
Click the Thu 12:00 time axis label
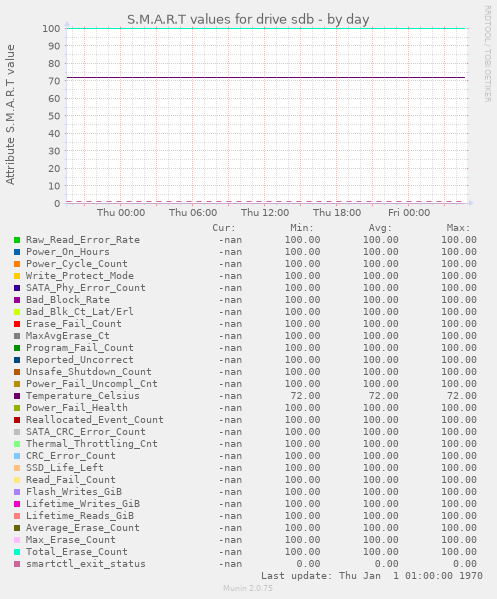point(265,213)
